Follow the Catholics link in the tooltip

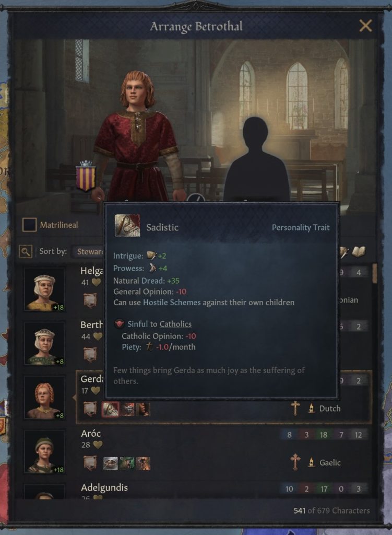(175, 324)
